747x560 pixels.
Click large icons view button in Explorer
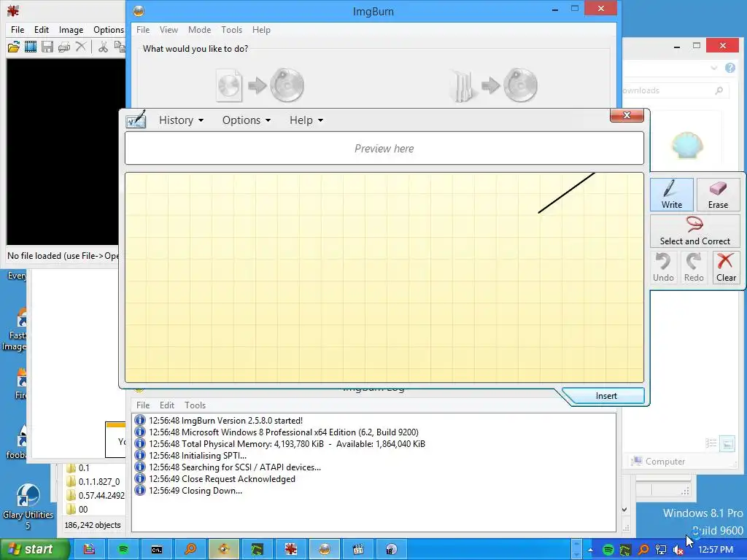pyautogui.click(x=727, y=444)
